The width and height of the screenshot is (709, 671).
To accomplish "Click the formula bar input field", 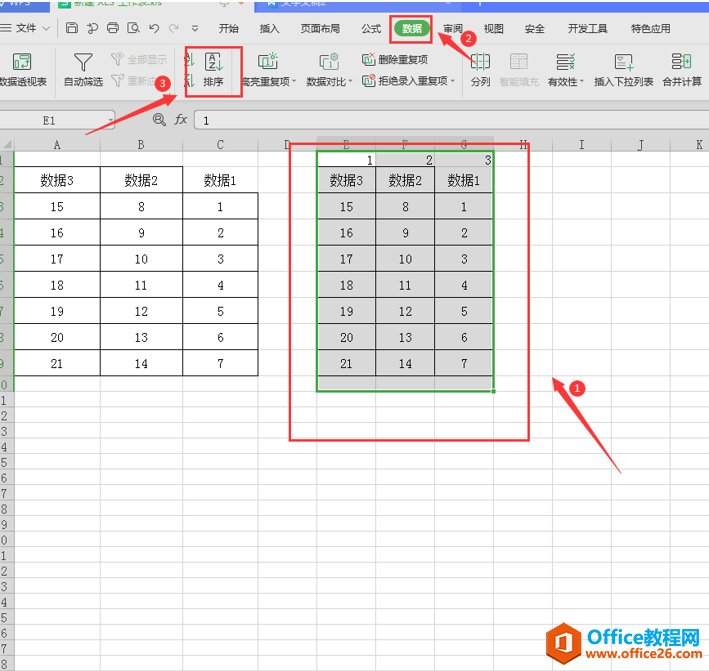I will pos(451,121).
